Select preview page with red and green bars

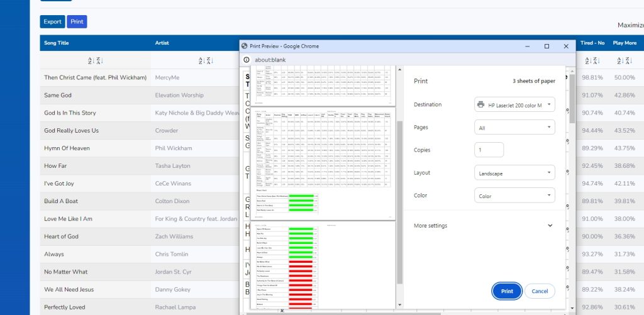pos(323,266)
